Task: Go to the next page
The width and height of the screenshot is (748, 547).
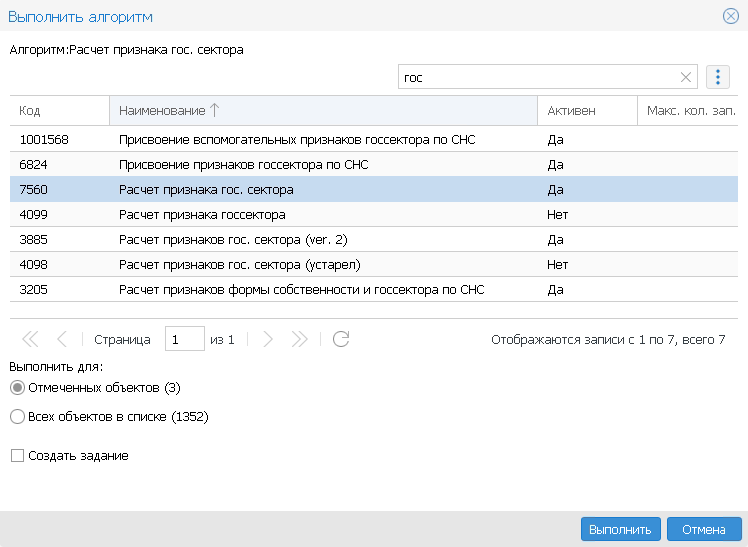Action: [268, 339]
